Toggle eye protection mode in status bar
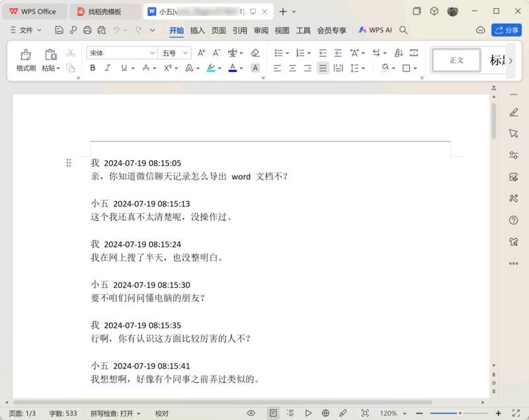 click(251, 413)
